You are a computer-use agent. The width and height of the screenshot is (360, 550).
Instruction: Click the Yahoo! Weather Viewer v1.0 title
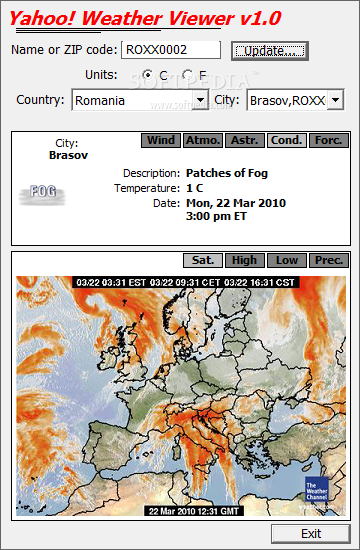tap(145, 18)
